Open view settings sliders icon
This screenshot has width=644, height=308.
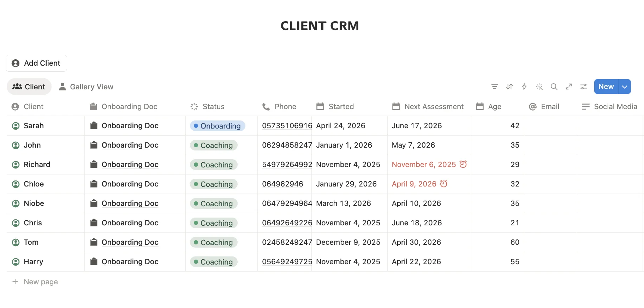[x=584, y=87]
